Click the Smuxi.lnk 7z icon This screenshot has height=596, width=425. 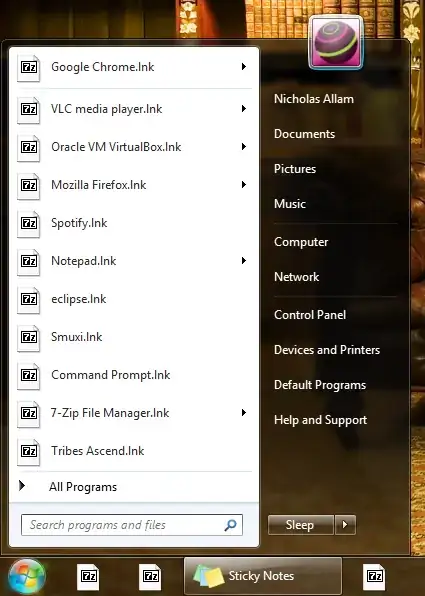click(29, 338)
